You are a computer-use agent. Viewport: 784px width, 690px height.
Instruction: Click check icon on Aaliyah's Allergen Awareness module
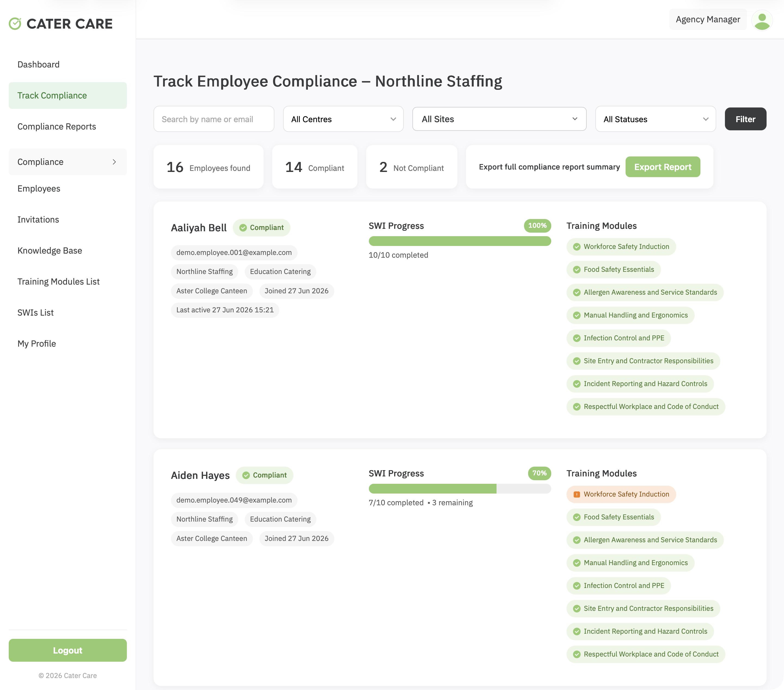coord(577,292)
